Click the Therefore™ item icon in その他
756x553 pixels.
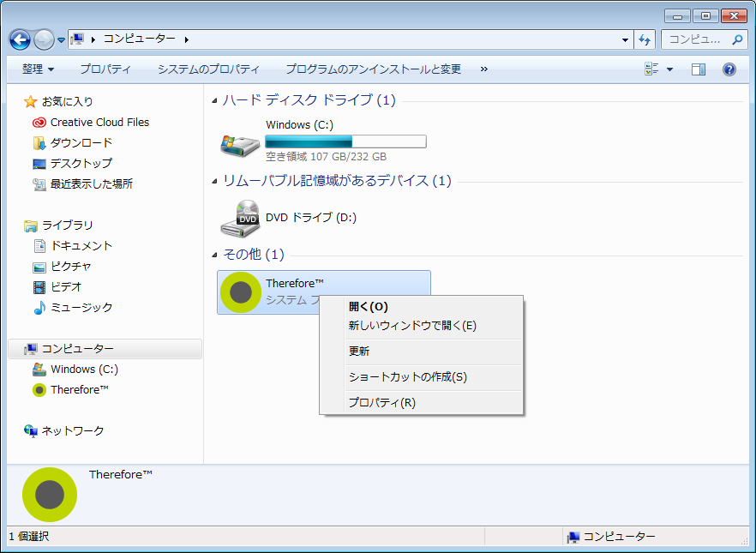coord(241,292)
